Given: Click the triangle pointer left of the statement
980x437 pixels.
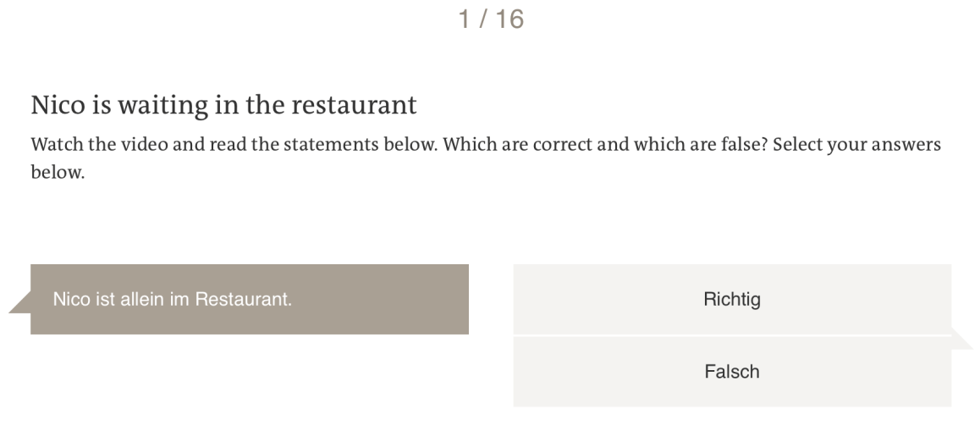Looking at the screenshot, I should pyautogui.click(x=20, y=304).
